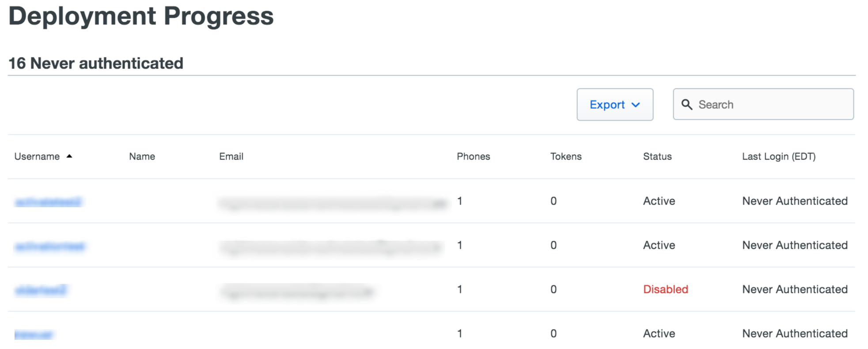Open the first username link in the table

(49, 201)
